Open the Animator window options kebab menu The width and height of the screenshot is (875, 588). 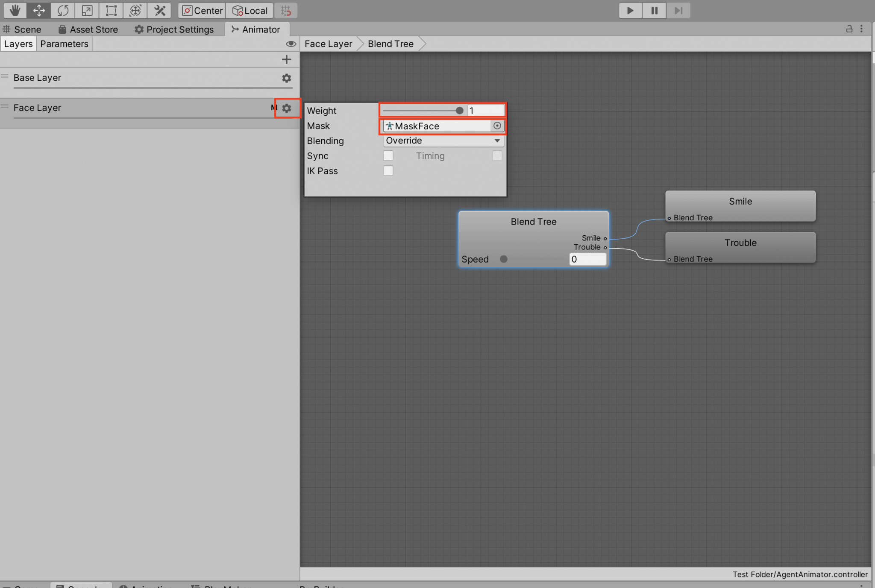coord(862,29)
